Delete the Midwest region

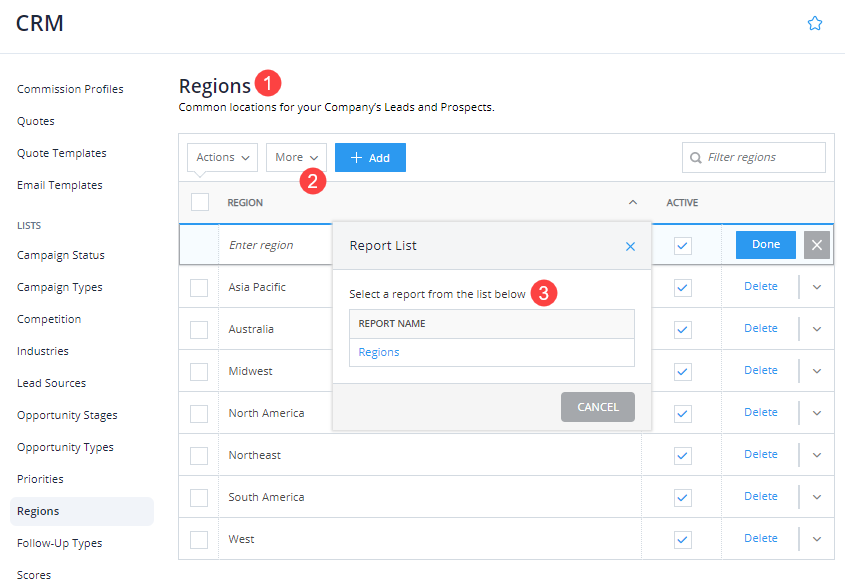pos(760,370)
